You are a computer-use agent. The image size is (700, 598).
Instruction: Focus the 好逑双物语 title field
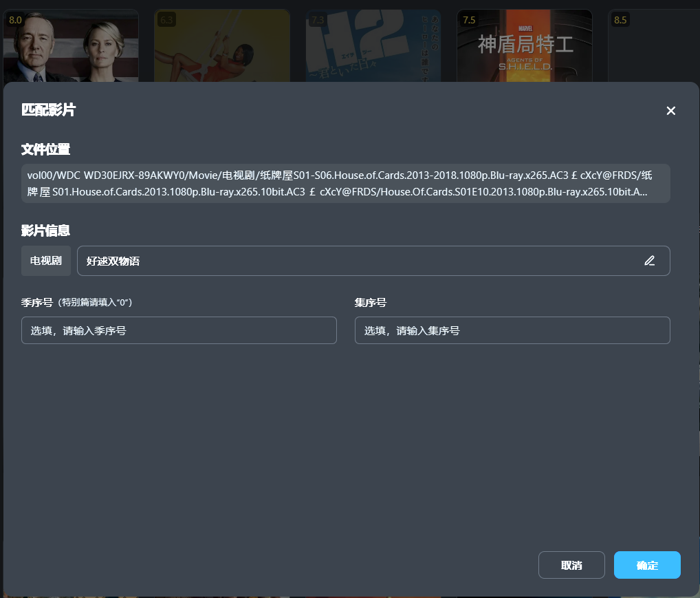[x=373, y=261]
